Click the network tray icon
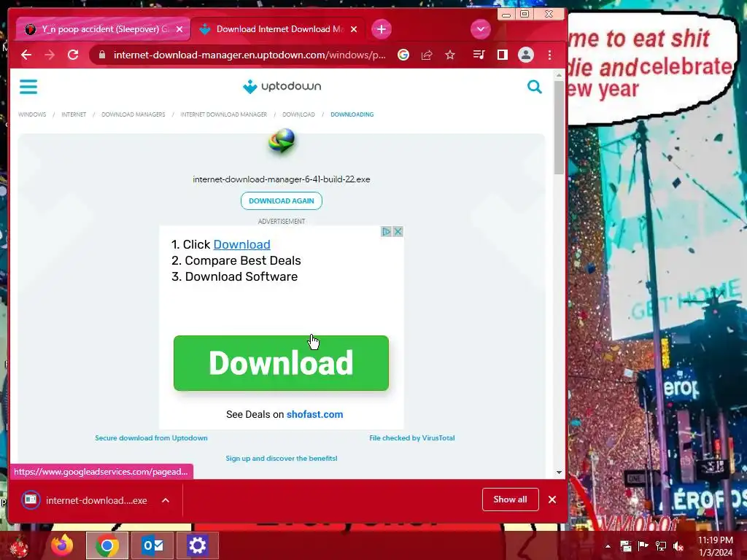Screen dimensions: 747x560 [x=661, y=546]
